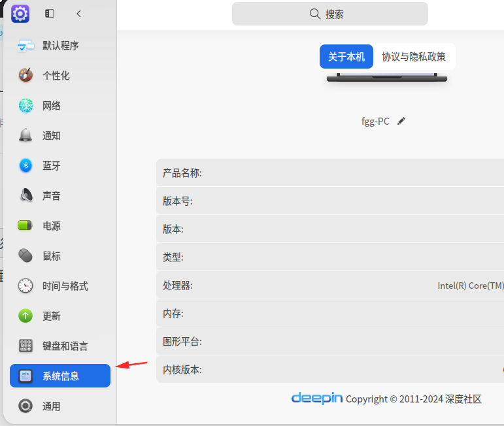Click the 处理器 row label
504x426 pixels.
click(177, 286)
